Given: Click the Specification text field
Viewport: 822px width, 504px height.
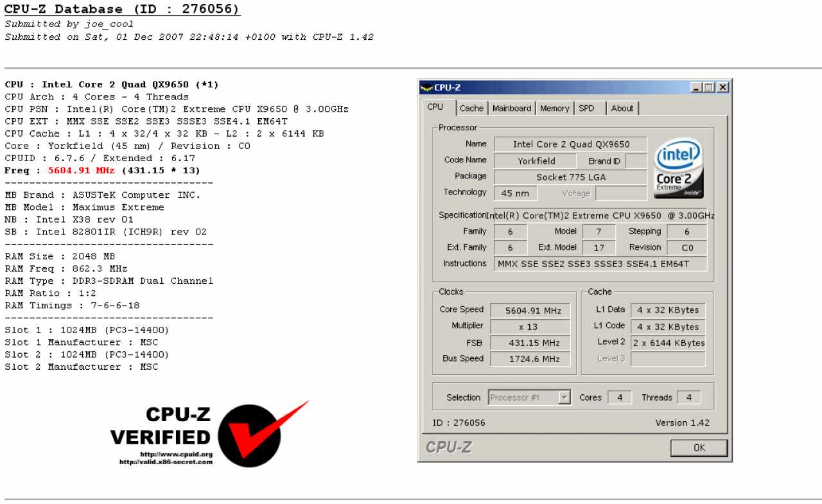Looking at the screenshot, I should pos(600,216).
